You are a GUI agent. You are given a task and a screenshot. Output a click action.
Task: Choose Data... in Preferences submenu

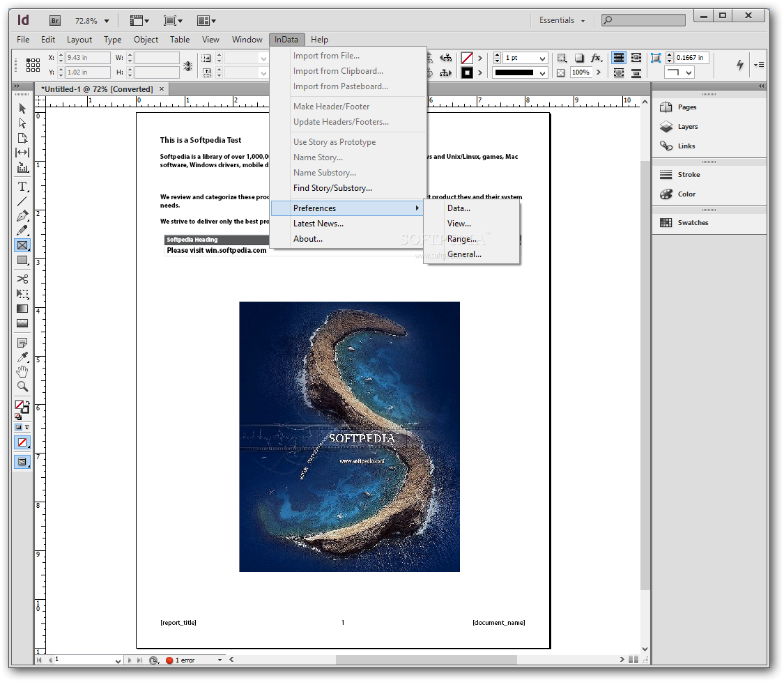tap(471, 208)
